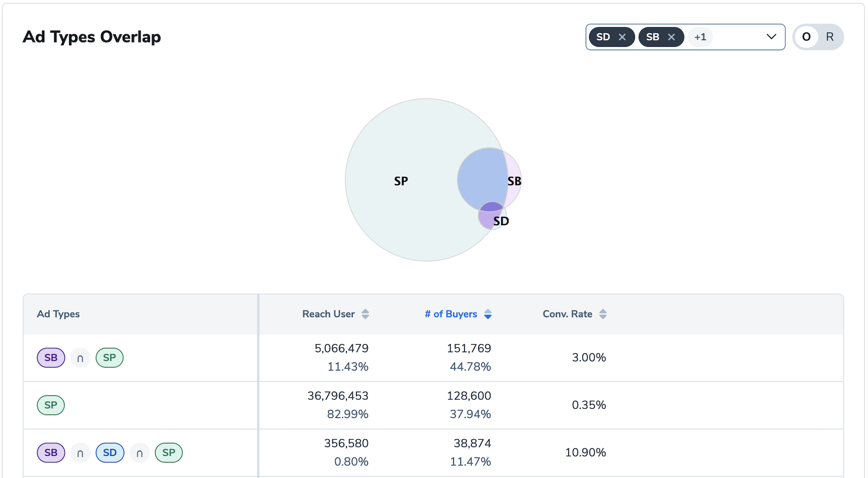Remove the SB filter chip

(671, 37)
